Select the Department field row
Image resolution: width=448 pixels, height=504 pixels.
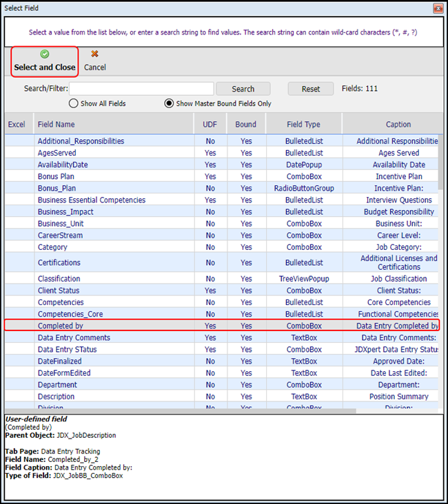pos(221,385)
